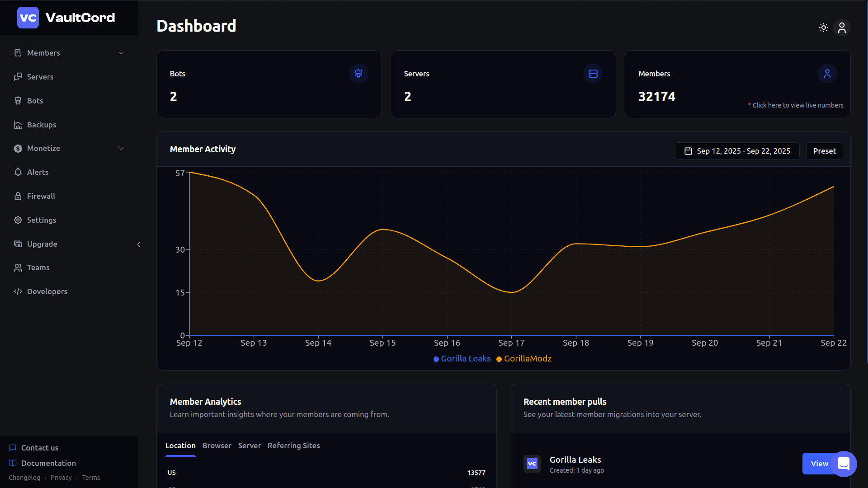Open the live chat support bubble
This screenshot has width=868, height=488.
coord(844,464)
